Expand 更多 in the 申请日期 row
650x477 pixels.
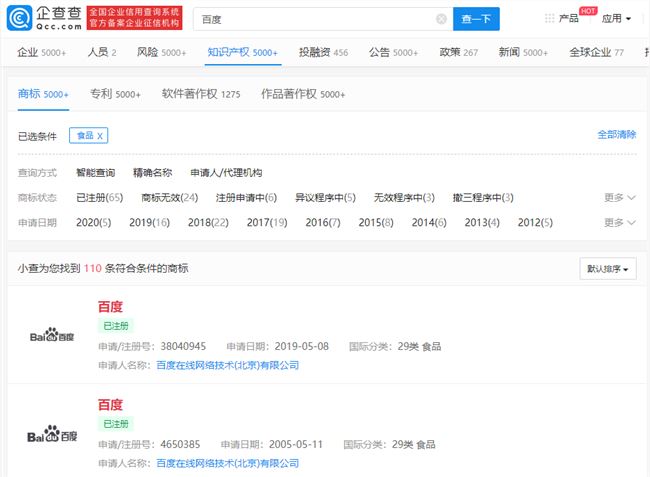click(x=619, y=223)
